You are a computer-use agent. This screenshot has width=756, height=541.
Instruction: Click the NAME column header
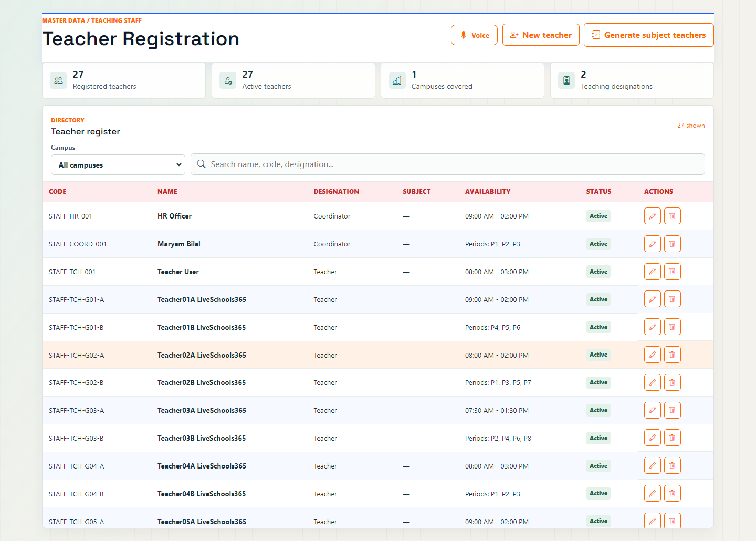167,192
